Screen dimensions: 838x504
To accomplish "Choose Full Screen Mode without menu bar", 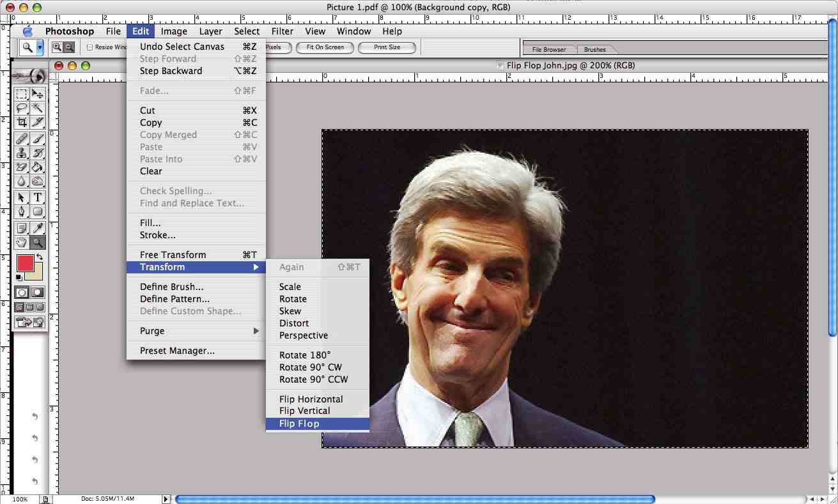I will pos(40,307).
